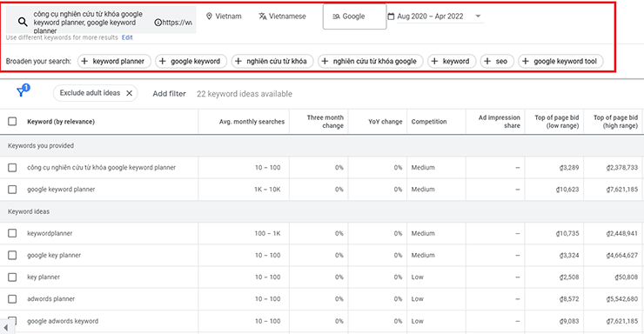Check the 'google keyword planner' row
The width and height of the screenshot is (644, 334).
click(x=12, y=189)
